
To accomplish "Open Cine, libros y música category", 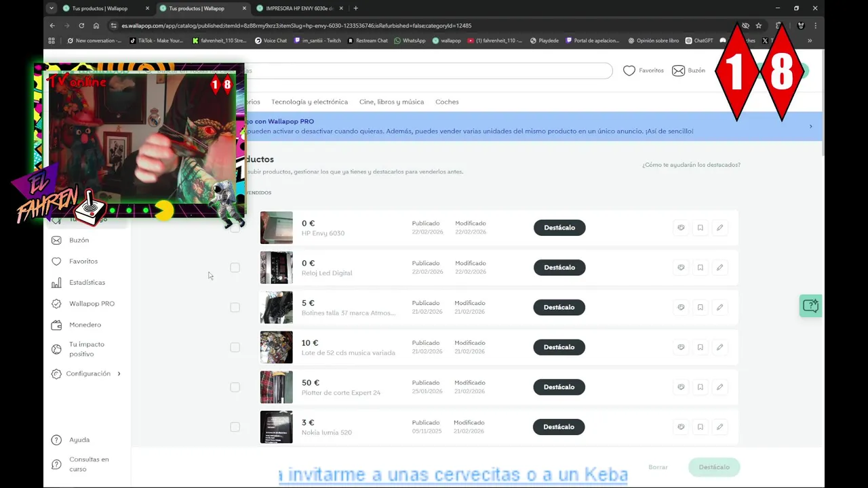I will click(x=391, y=102).
